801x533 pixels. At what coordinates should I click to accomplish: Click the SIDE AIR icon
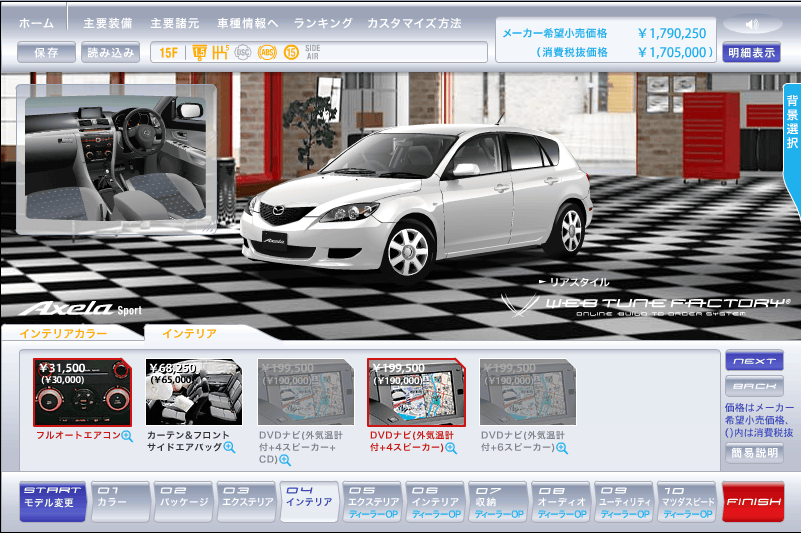(313, 52)
